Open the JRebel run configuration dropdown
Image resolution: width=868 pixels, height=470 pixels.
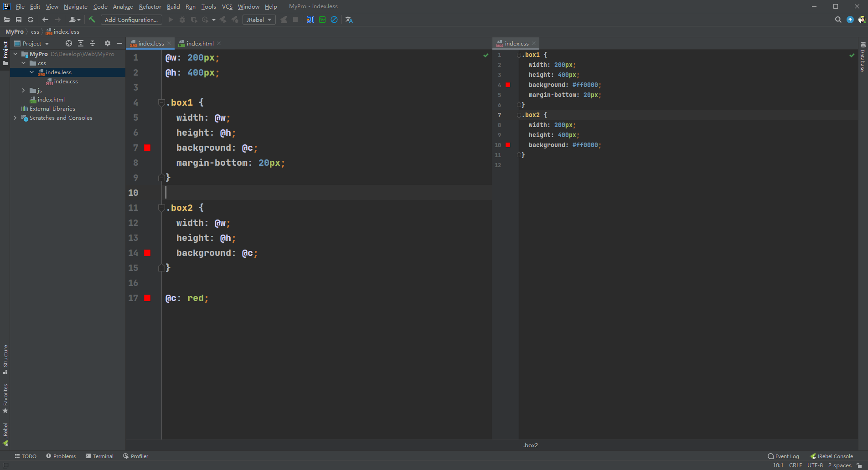259,20
